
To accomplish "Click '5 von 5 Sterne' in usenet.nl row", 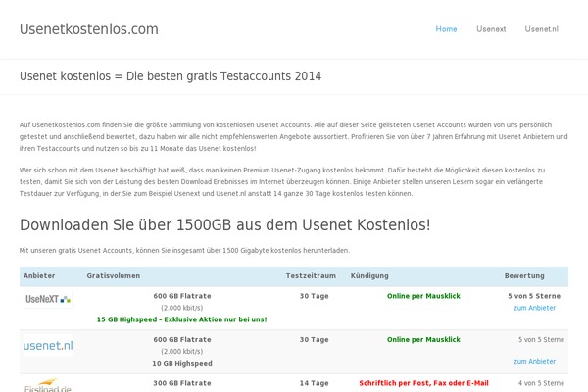I will pyautogui.click(x=541, y=339).
